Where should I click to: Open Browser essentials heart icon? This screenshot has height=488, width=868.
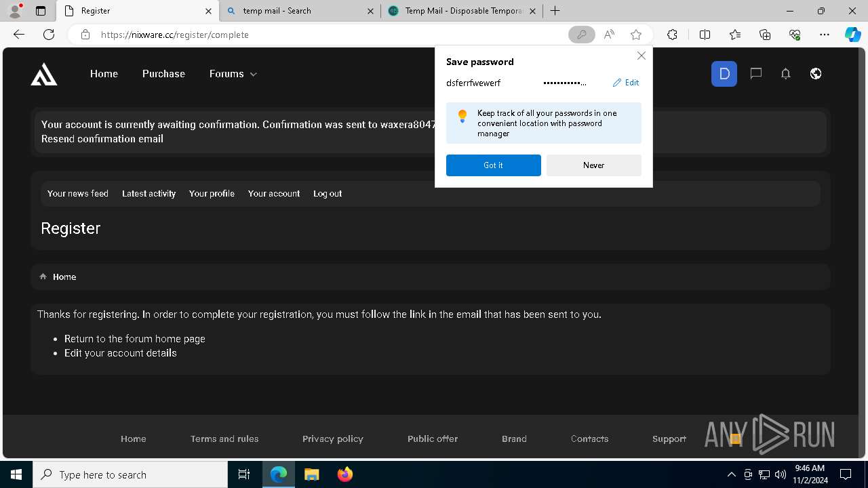click(x=795, y=35)
